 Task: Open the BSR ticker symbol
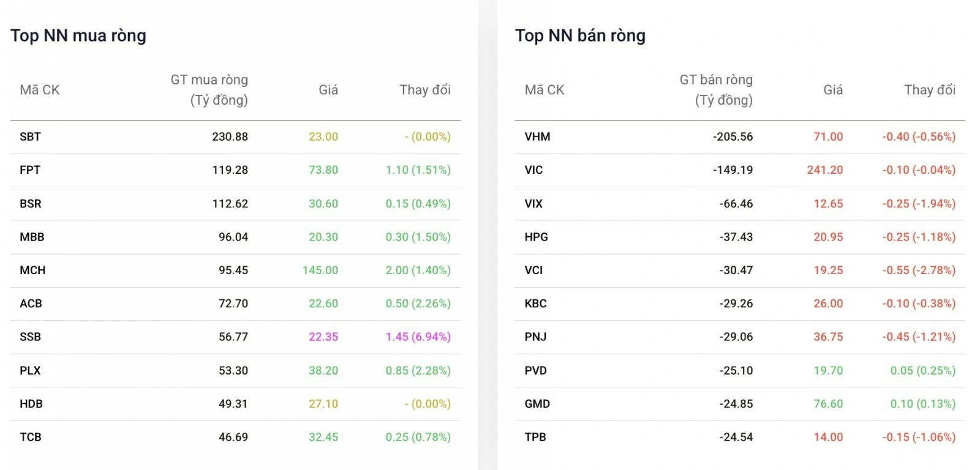point(31,204)
